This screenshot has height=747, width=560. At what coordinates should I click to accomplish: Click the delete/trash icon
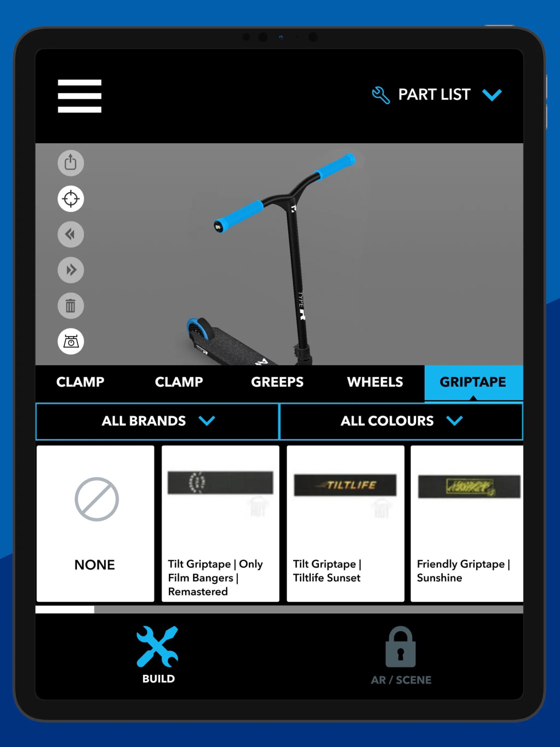(71, 305)
